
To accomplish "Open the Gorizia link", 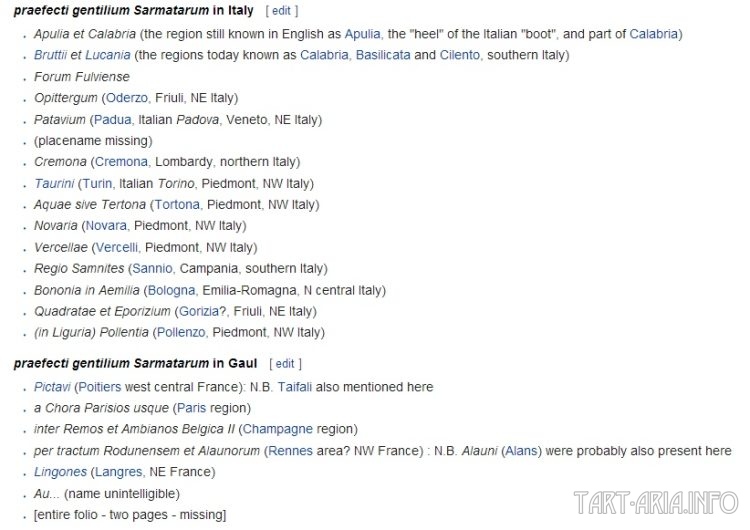I will pos(199,311).
